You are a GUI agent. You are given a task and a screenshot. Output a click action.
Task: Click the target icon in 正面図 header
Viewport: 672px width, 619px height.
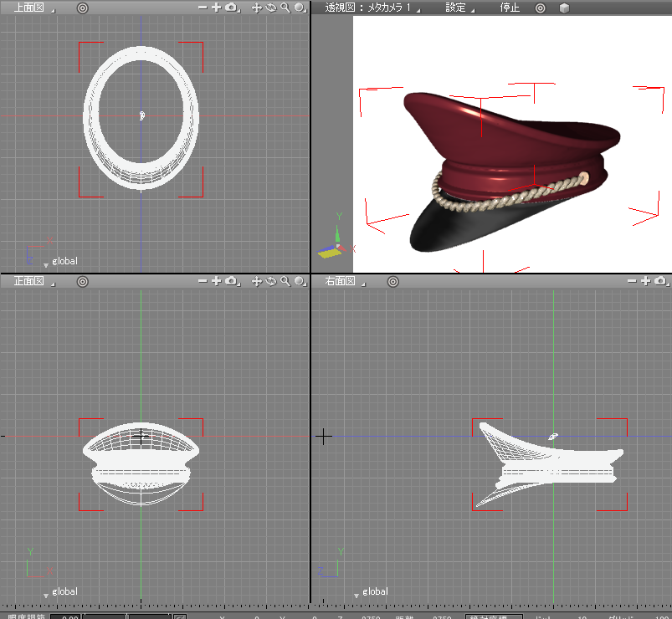(x=82, y=281)
